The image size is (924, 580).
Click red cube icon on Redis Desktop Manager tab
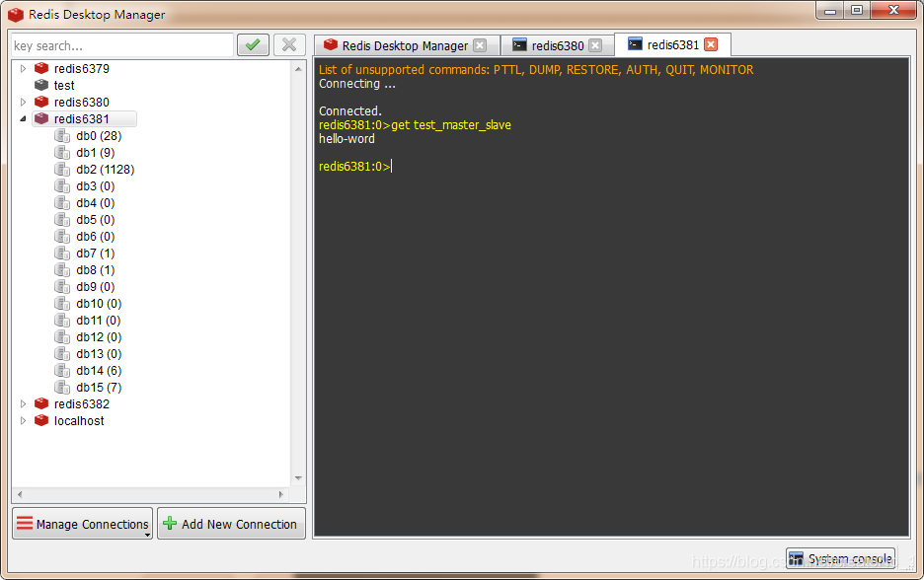tap(331, 44)
